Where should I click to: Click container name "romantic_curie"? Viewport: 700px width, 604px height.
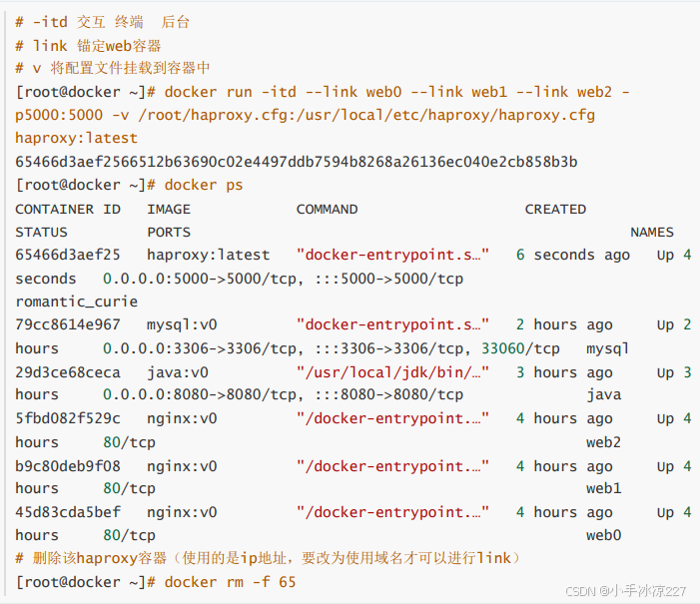click(76, 302)
